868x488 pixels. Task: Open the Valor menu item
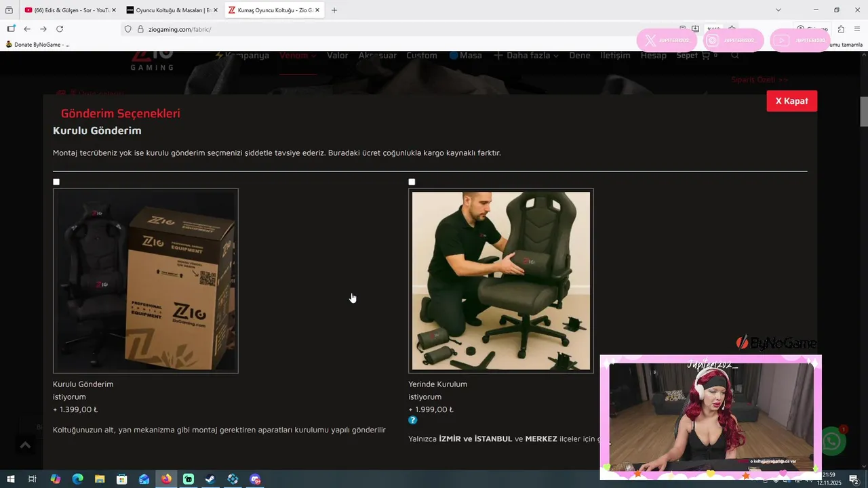click(338, 56)
